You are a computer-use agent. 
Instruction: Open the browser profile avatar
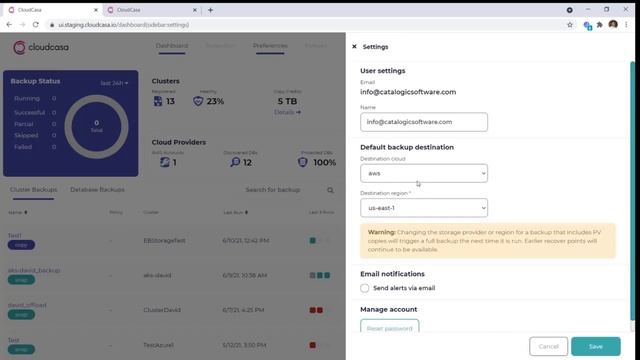click(613, 24)
